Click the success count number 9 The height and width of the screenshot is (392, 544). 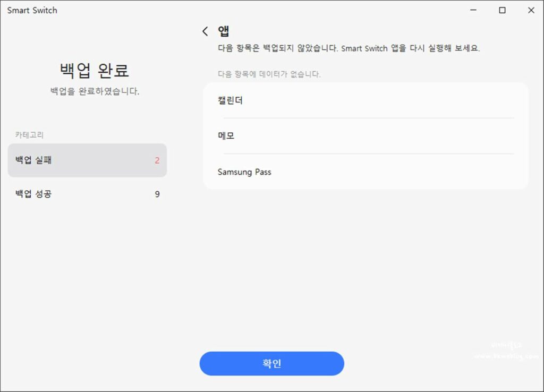[x=157, y=194]
